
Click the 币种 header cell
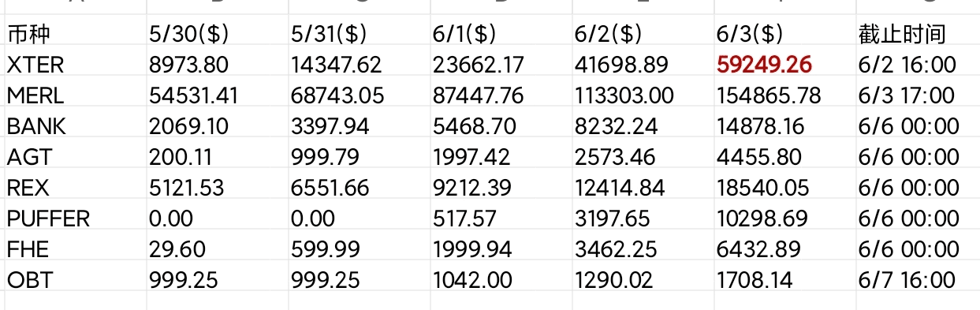[x=74, y=34]
